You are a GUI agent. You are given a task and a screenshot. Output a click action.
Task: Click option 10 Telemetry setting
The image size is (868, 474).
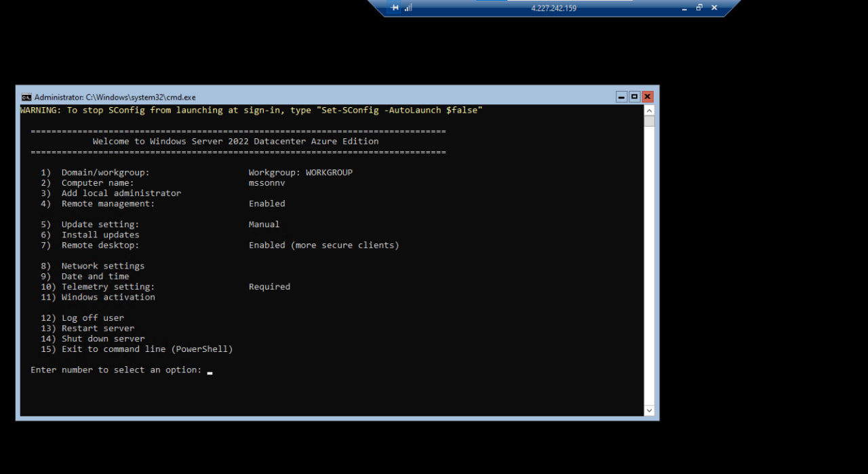click(98, 287)
